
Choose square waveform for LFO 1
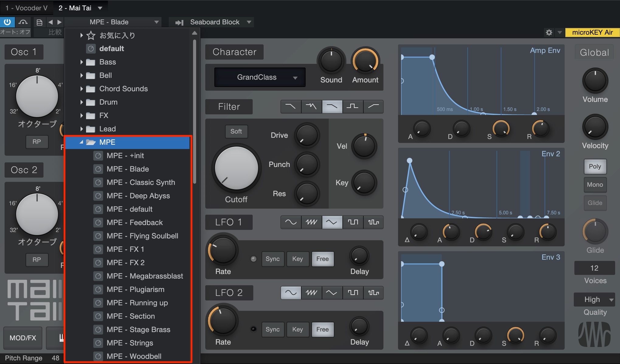[x=353, y=222]
